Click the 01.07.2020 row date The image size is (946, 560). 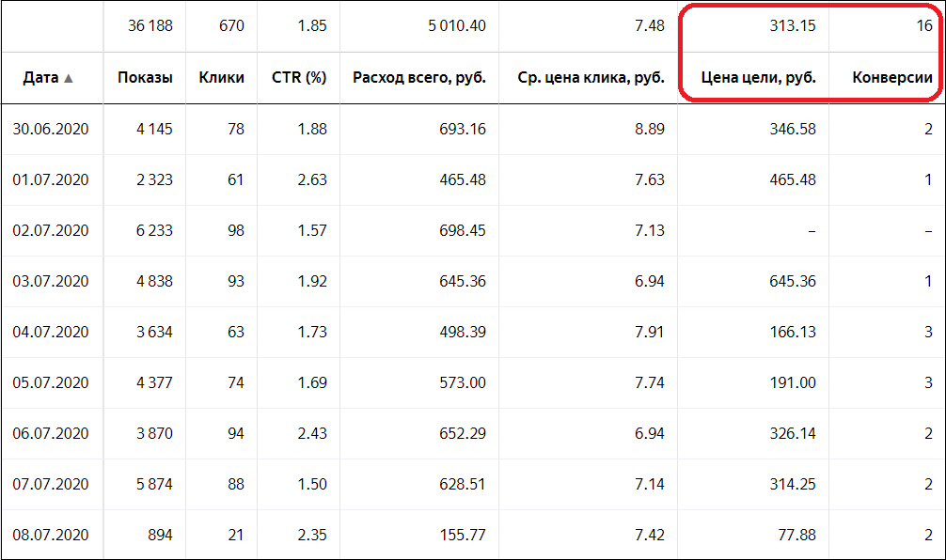[51, 179]
